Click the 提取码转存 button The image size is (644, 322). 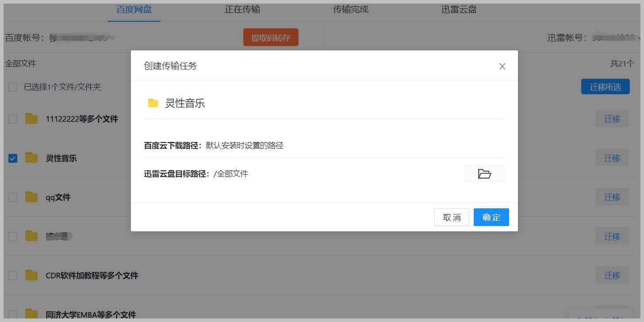click(x=271, y=38)
